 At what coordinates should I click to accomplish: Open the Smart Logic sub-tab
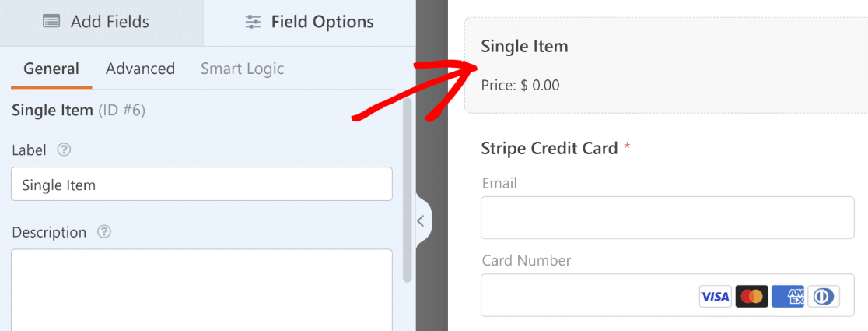(242, 69)
